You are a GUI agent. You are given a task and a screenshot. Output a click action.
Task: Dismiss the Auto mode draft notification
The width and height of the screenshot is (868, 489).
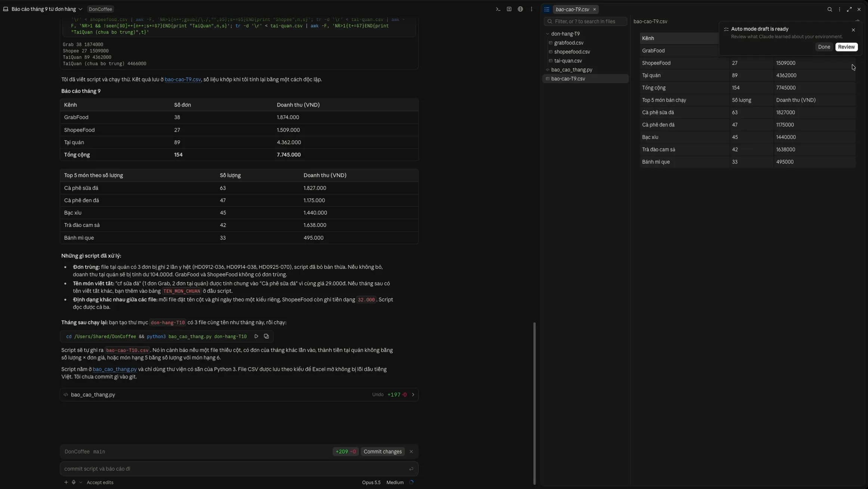[853, 30]
